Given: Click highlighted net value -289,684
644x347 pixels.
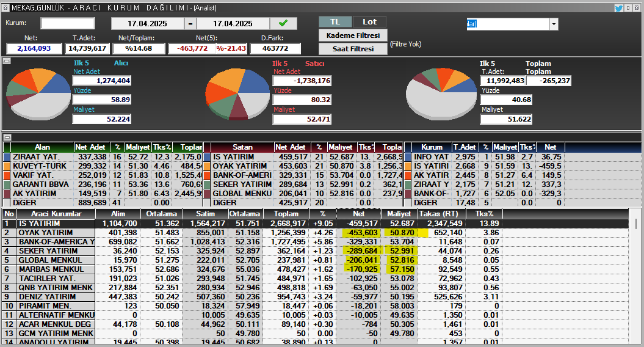Looking at the screenshot, I should coord(361,251).
